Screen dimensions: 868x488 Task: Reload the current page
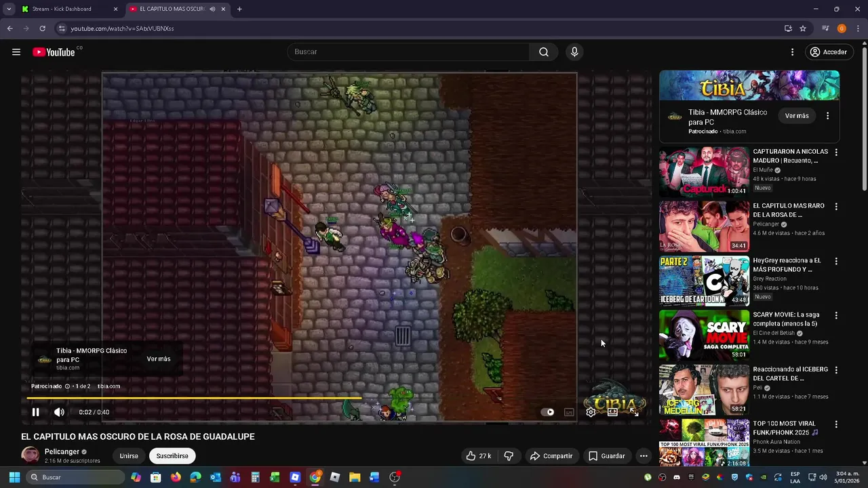coord(42,28)
